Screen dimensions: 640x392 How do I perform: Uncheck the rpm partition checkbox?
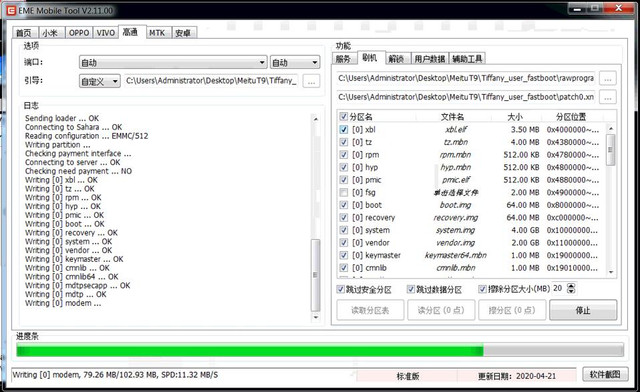[x=344, y=155]
